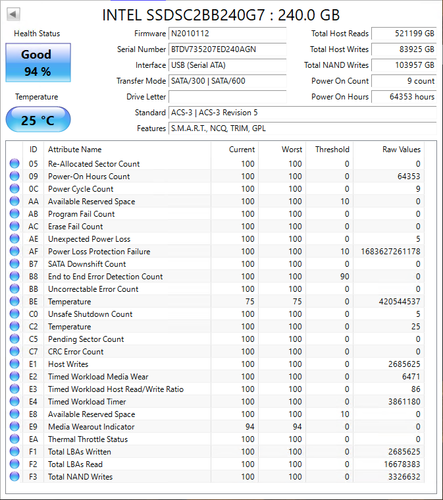Select the Media Wearout Indicator attribute name
443x500 pixels.
(x=91, y=427)
